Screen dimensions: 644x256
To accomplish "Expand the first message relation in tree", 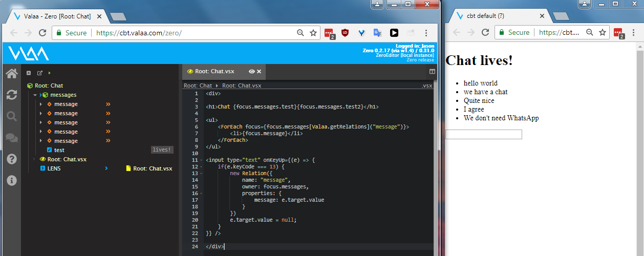I will click(x=41, y=104).
